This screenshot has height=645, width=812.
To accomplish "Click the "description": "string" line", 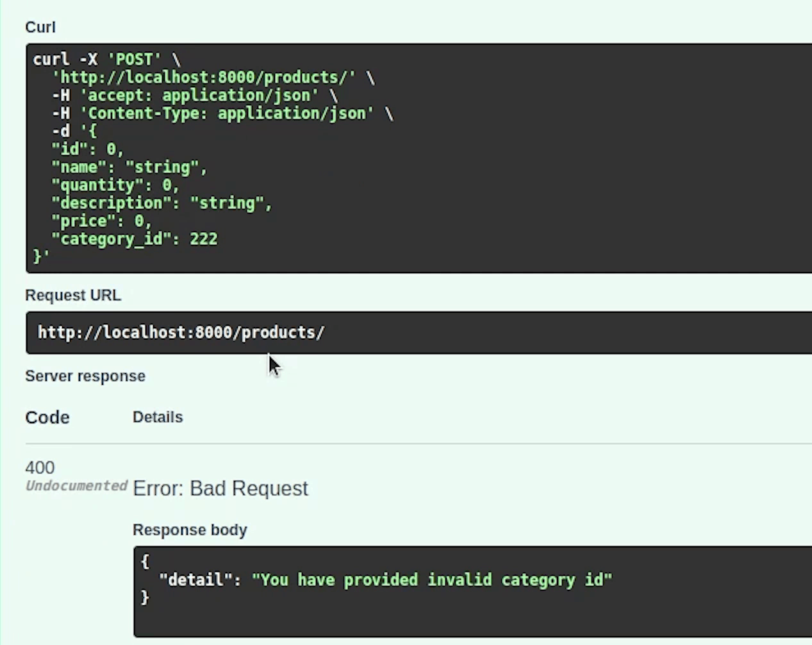I will tap(162, 203).
